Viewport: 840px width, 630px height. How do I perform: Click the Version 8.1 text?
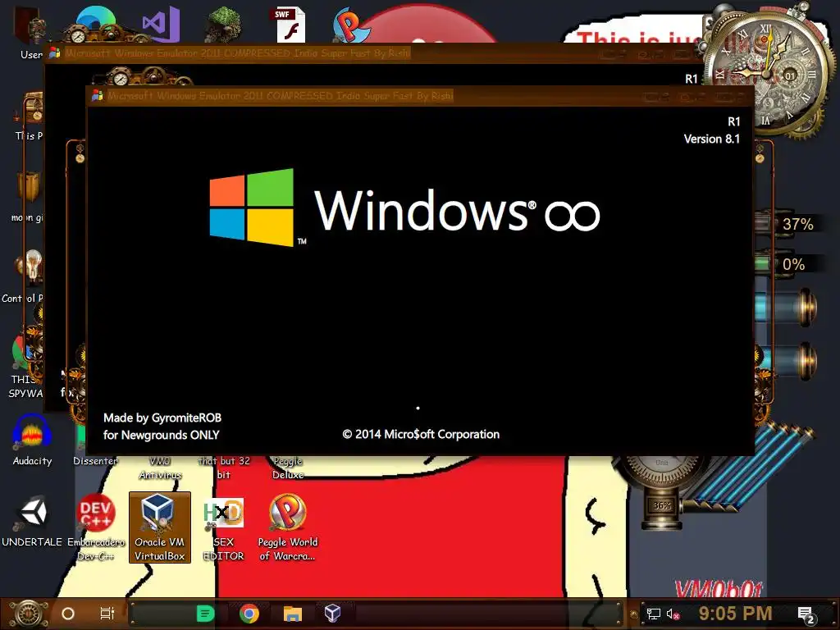point(711,139)
